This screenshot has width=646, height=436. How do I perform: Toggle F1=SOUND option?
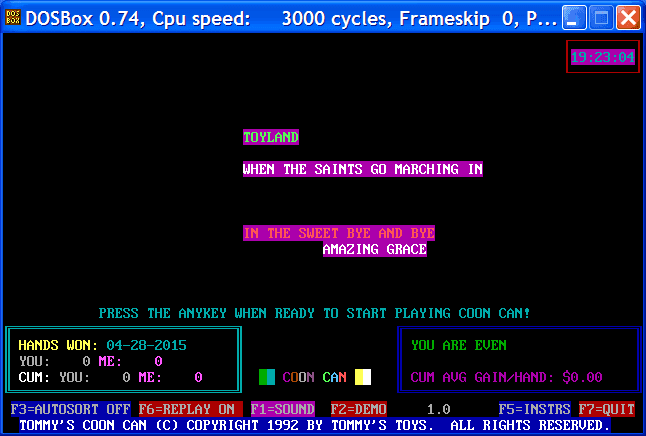click(283, 409)
